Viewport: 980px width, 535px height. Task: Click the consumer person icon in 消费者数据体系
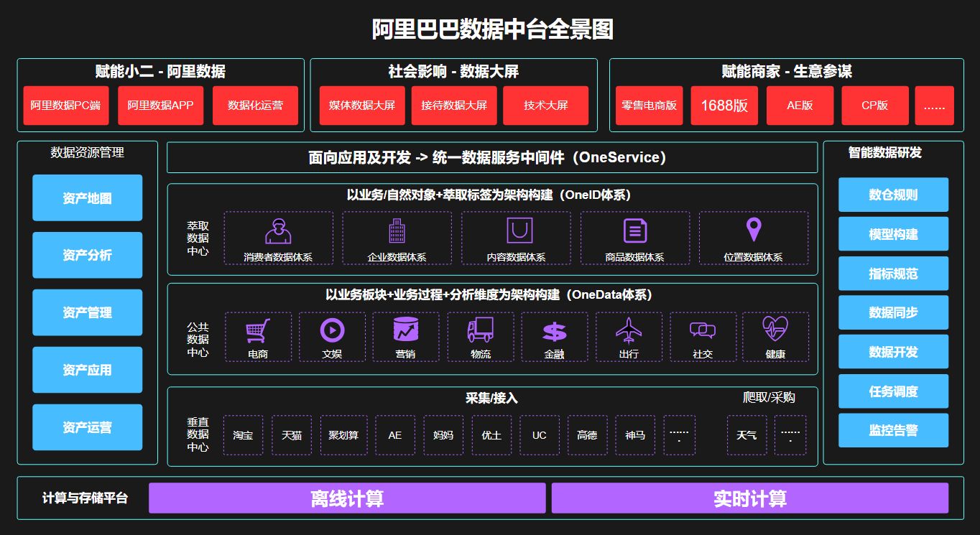pos(278,231)
